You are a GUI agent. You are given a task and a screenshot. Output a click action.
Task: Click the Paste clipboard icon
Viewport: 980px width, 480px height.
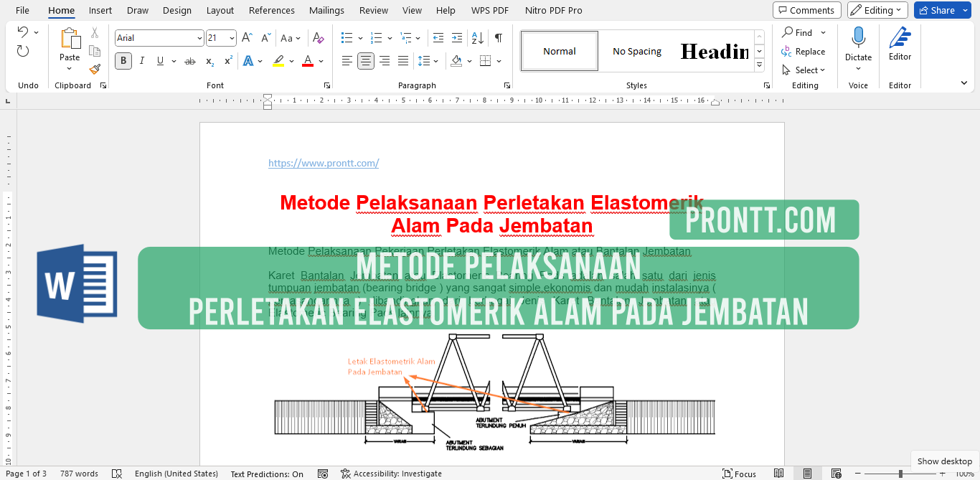point(70,39)
